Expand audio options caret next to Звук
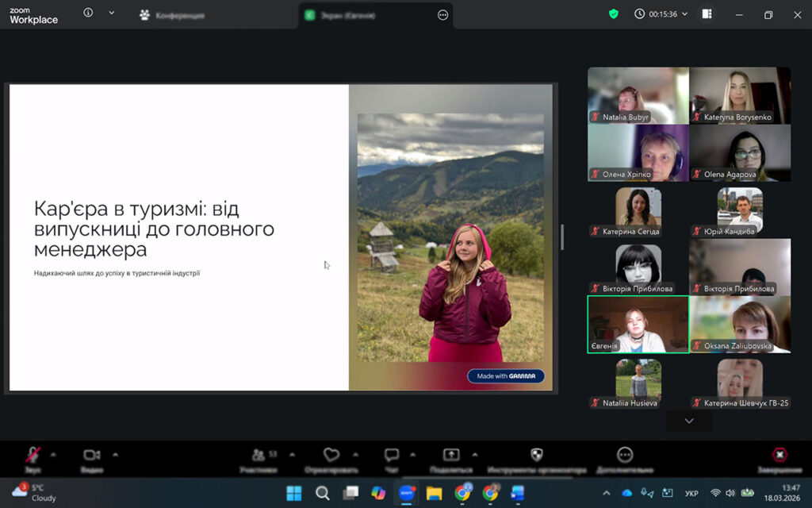 click(53, 455)
